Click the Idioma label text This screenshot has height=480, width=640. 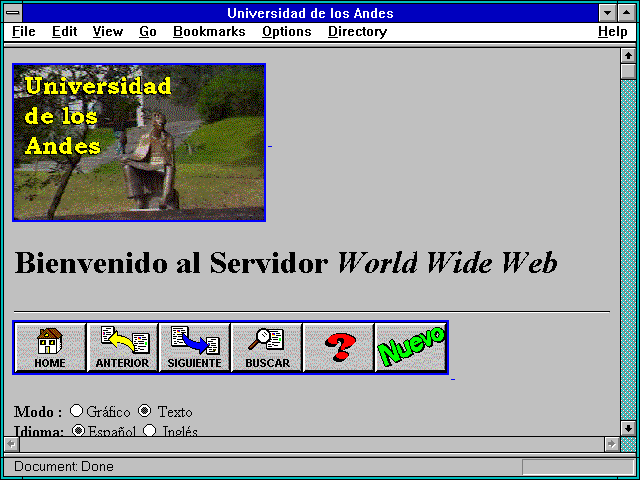click(39, 431)
